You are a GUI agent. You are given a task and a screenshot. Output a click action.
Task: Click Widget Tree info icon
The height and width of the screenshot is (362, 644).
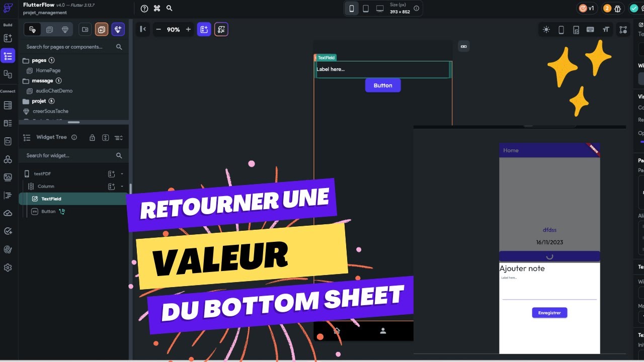74,137
